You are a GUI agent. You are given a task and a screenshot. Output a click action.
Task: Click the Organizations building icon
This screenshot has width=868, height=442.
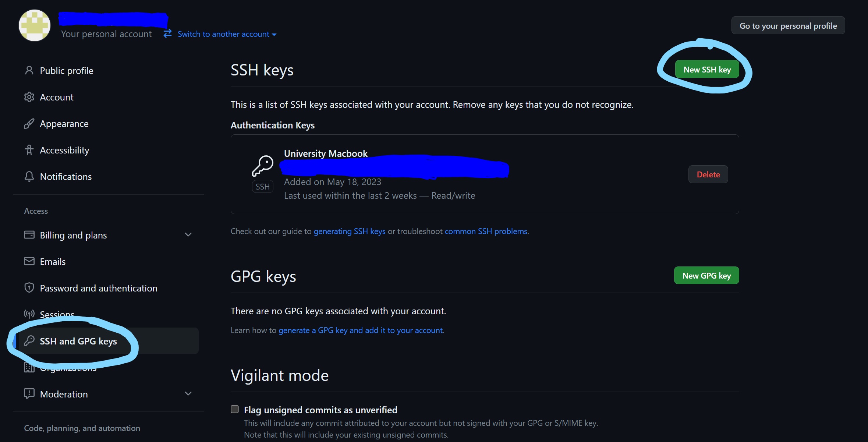point(29,367)
